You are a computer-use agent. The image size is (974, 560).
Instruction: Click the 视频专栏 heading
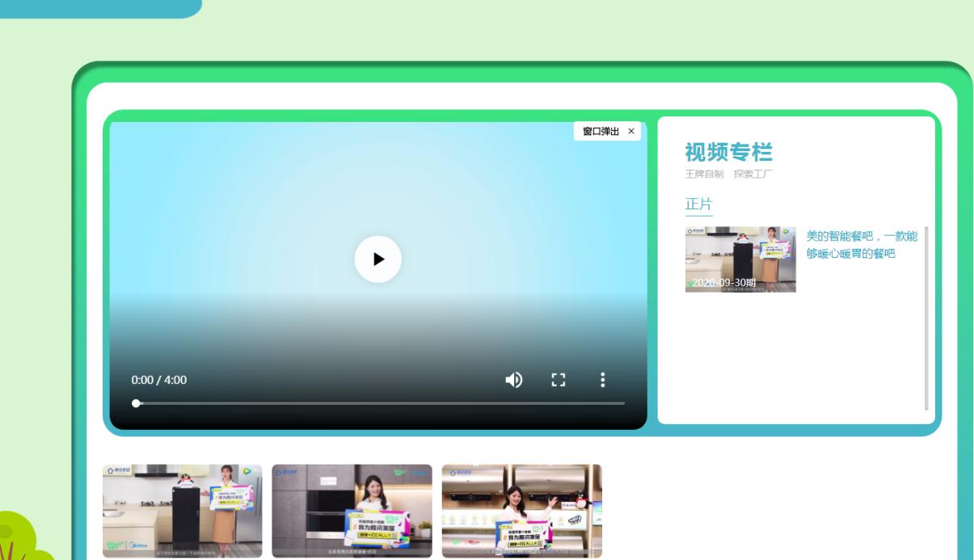tap(728, 152)
